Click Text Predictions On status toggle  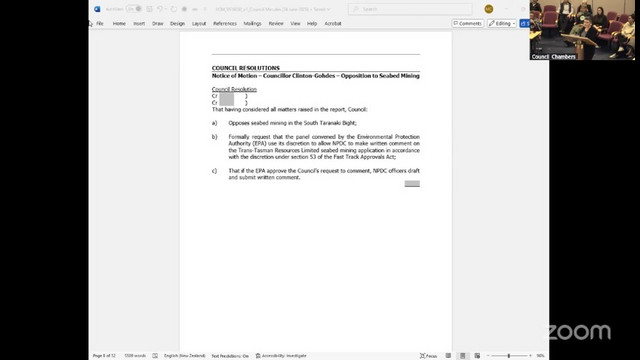click(x=230, y=356)
